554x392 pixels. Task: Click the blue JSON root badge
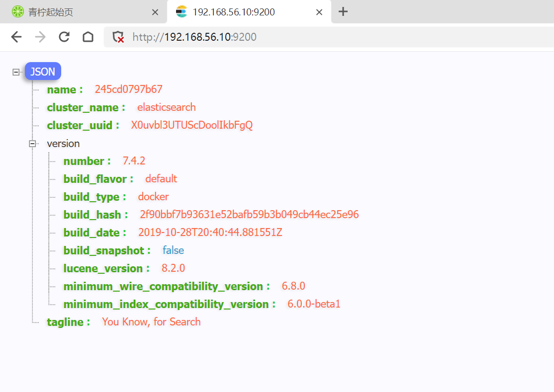coord(43,72)
